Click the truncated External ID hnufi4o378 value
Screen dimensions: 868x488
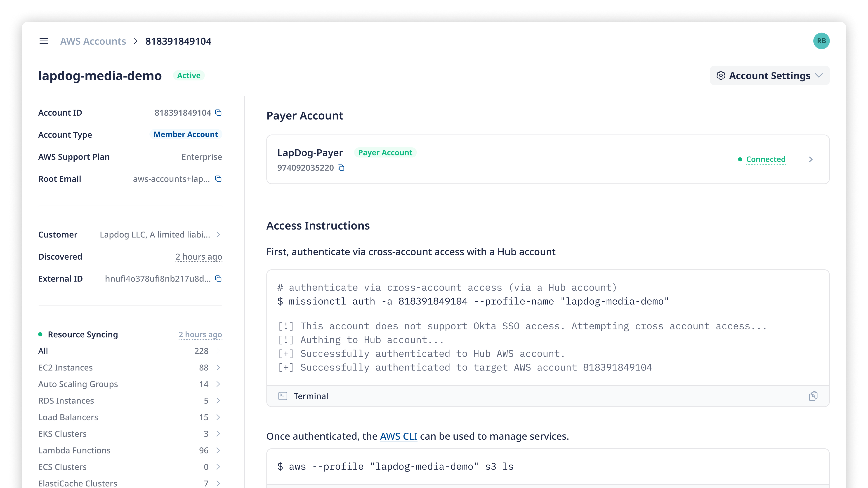[158, 279]
